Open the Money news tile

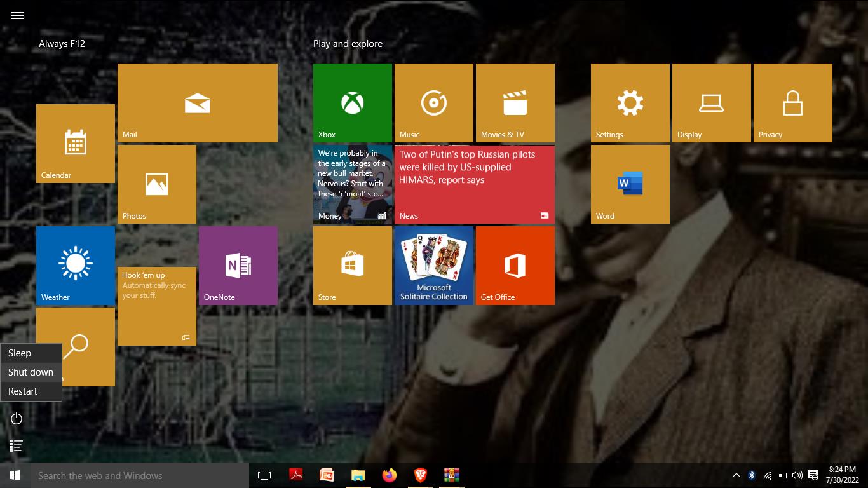pyautogui.click(x=353, y=184)
